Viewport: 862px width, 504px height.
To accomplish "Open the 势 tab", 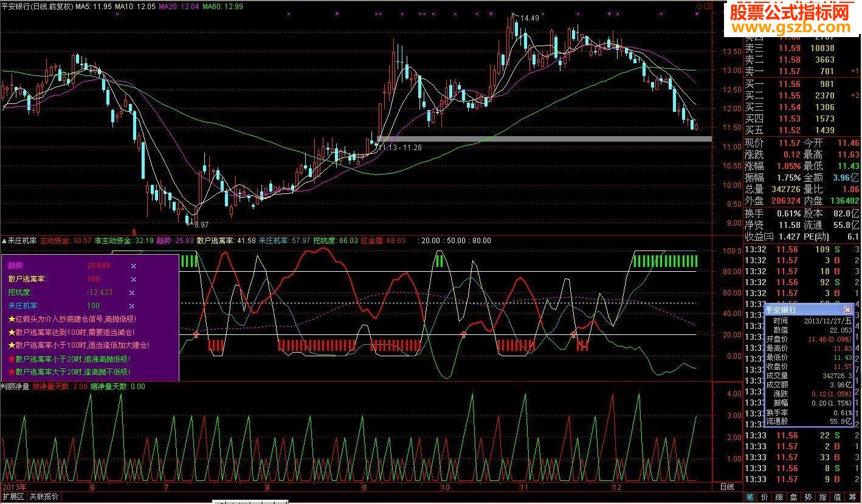I will point(809,497).
